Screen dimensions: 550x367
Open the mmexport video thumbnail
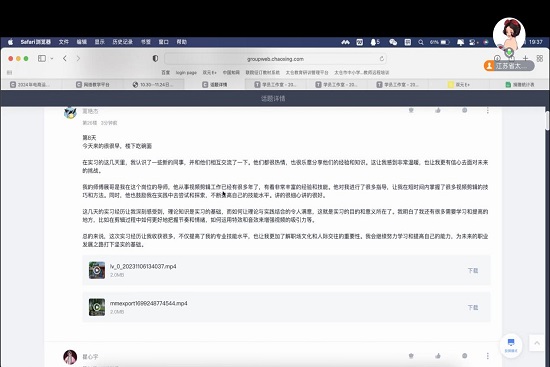coord(97,307)
